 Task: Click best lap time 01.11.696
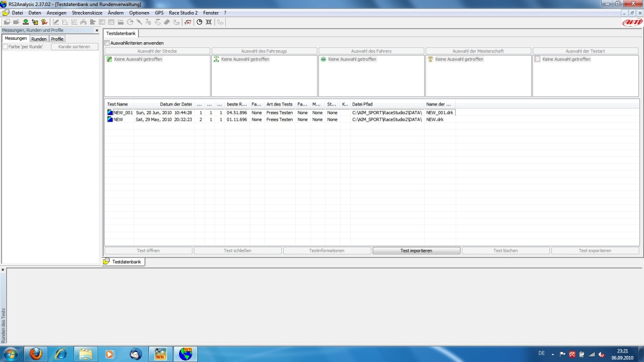point(236,120)
